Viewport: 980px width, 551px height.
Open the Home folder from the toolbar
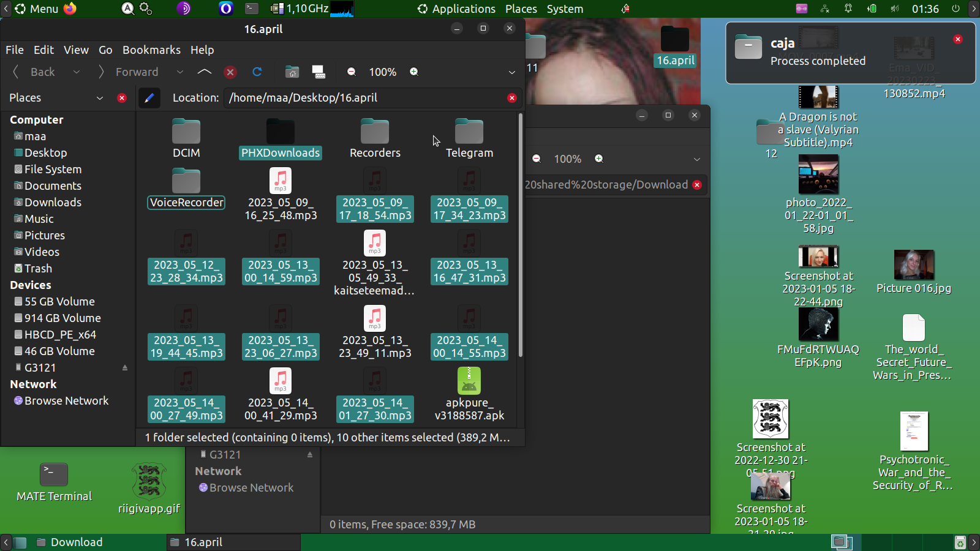click(292, 72)
